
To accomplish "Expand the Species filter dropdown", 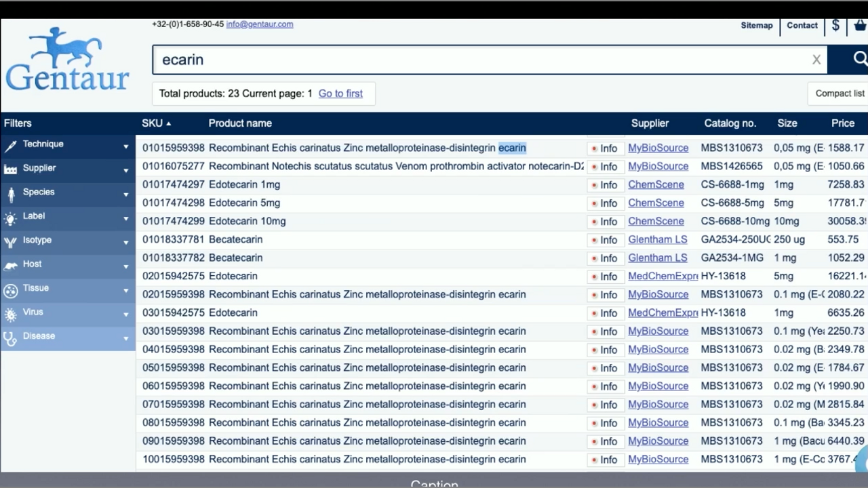I will [125, 195].
